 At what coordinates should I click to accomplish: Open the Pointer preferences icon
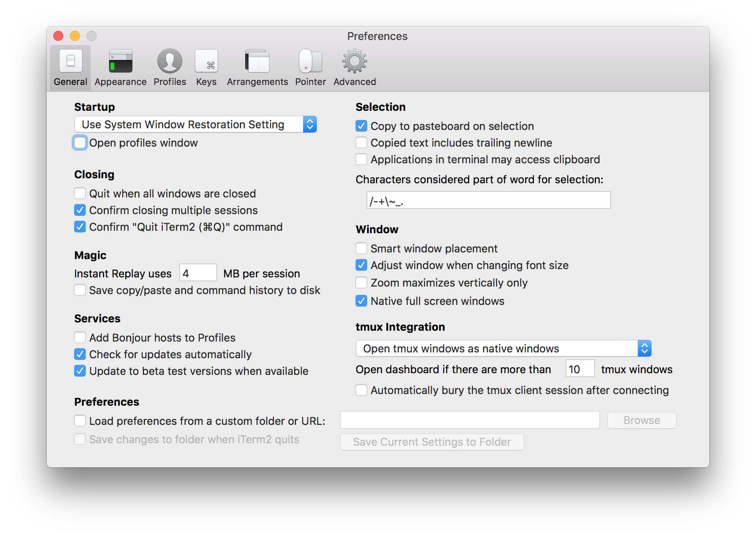pyautogui.click(x=311, y=61)
